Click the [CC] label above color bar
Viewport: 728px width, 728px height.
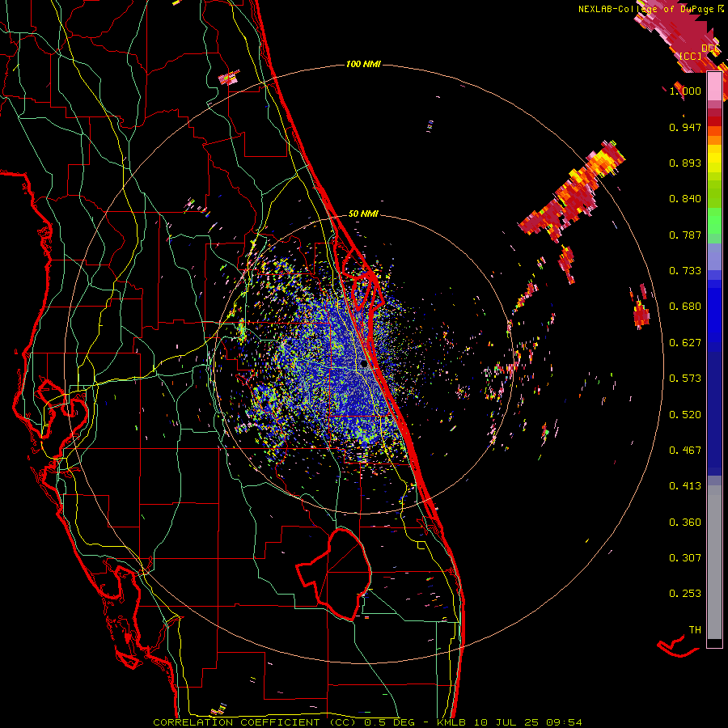coord(691,56)
